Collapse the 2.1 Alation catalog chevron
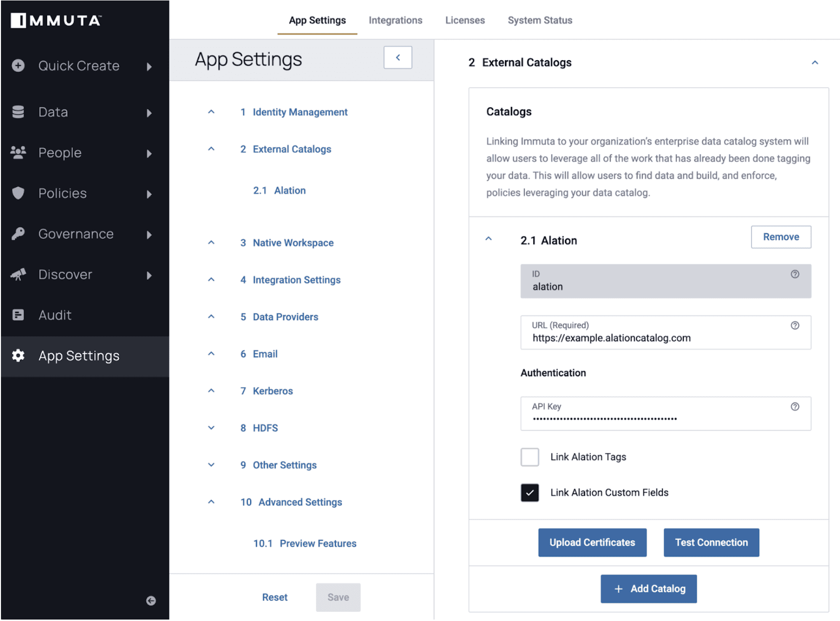Image resolution: width=840 pixels, height=621 pixels. pos(488,239)
